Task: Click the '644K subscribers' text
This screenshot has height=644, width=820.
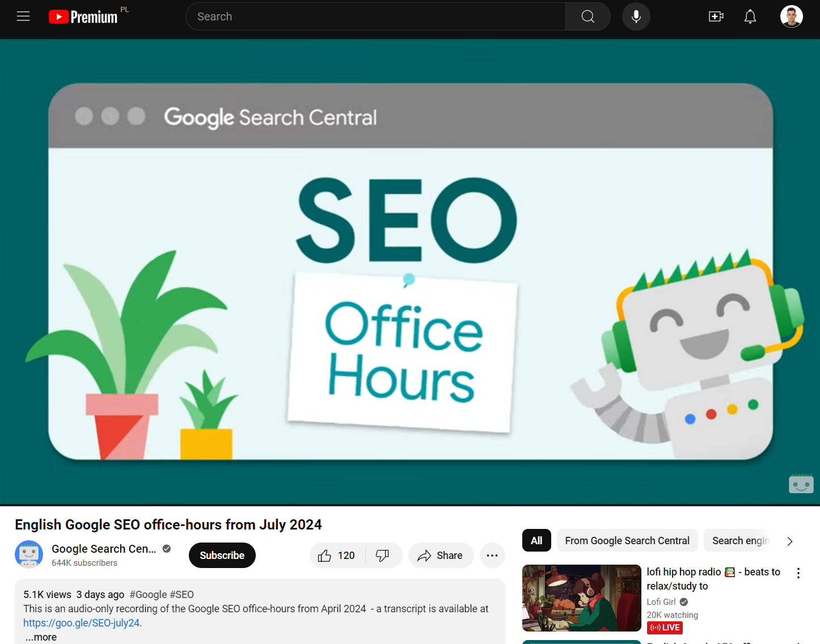Action: [x=84, y=563]
